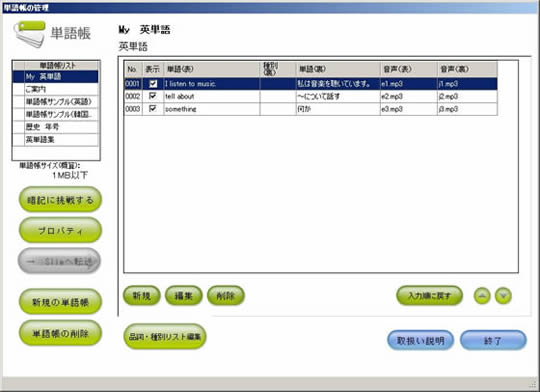The width and height of the screenshot is (540, 392).
Task: Click the 種別 column header
Action: tap(278, 69)
